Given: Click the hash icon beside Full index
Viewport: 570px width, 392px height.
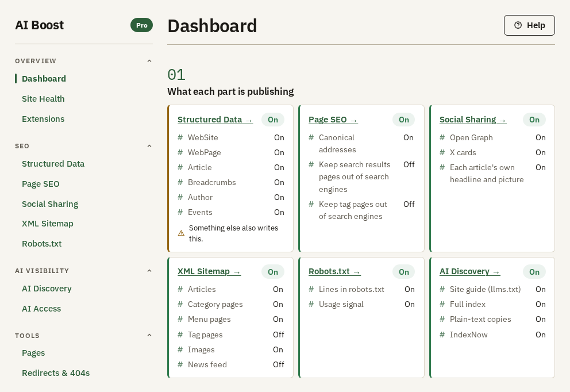Looking at the screenshot, I should click(442, 304).
